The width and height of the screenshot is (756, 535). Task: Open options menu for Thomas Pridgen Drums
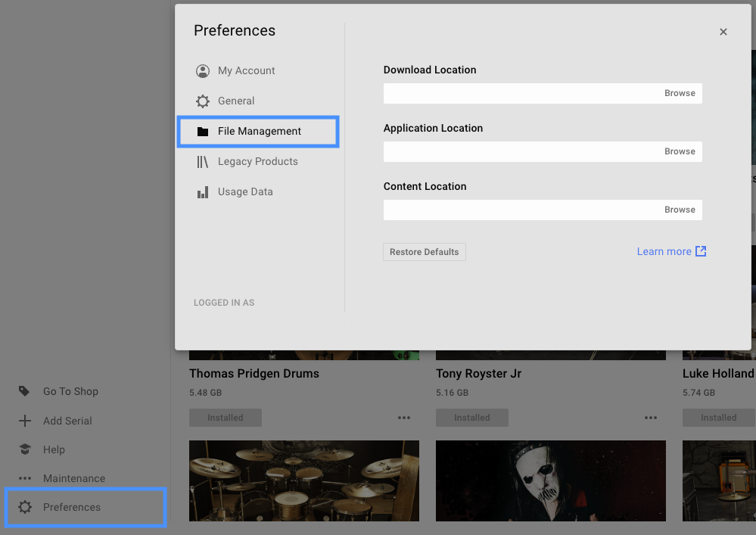(x=404, y=418)
